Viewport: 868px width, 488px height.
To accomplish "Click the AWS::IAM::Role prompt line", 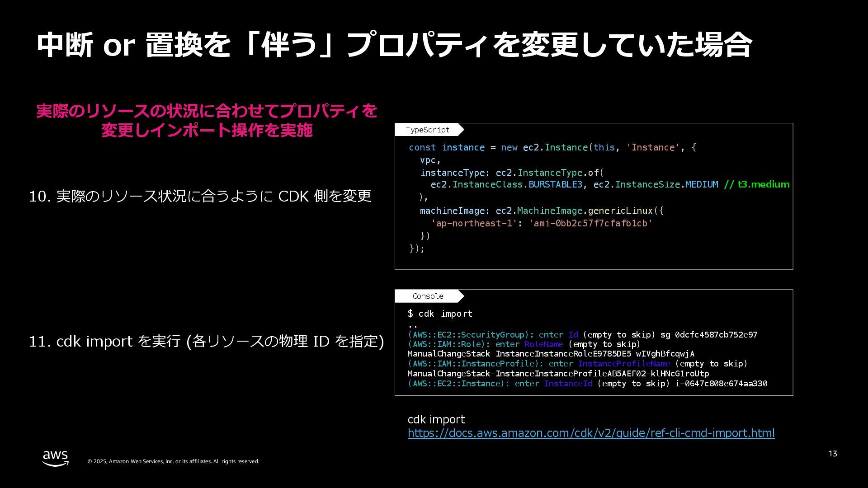I will point(524,344).
